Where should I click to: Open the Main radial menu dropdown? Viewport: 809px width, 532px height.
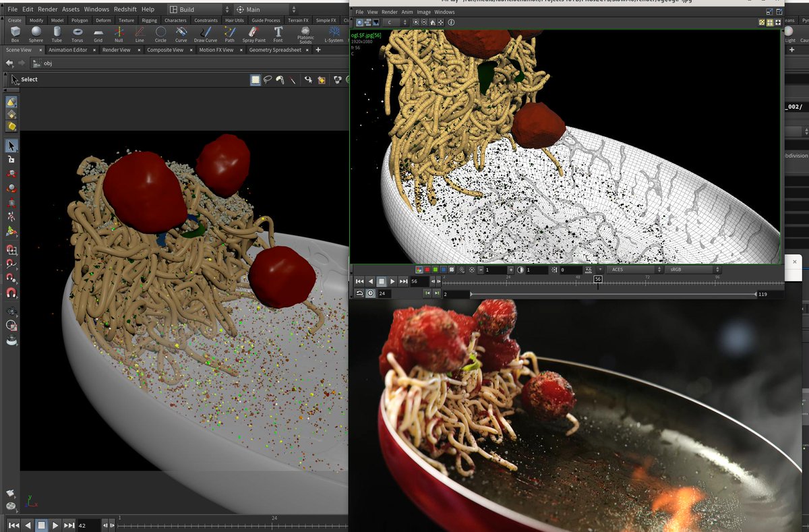tap(265, 9)
